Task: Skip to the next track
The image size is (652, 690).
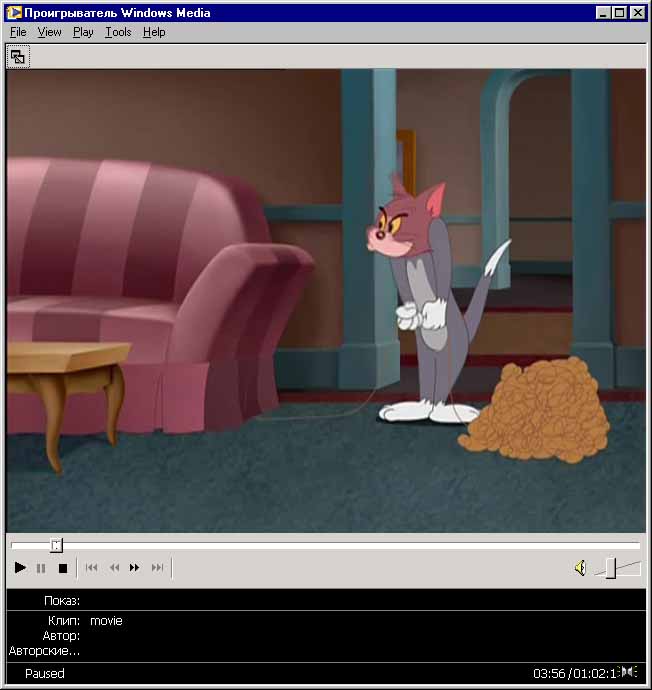Action: coord(158,568)
